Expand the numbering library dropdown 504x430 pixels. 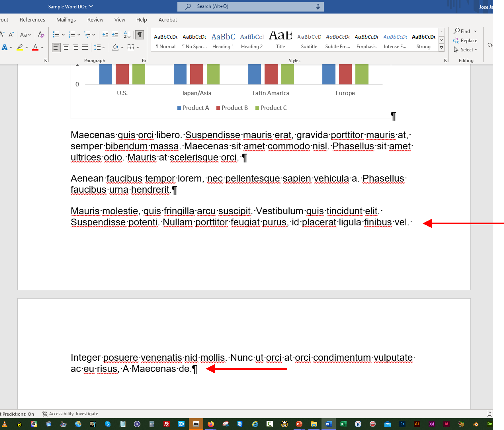[79, 35]
